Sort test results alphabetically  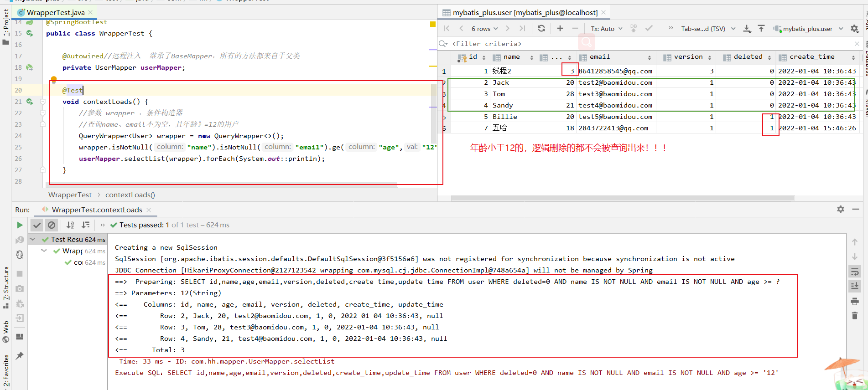point(70,225)
